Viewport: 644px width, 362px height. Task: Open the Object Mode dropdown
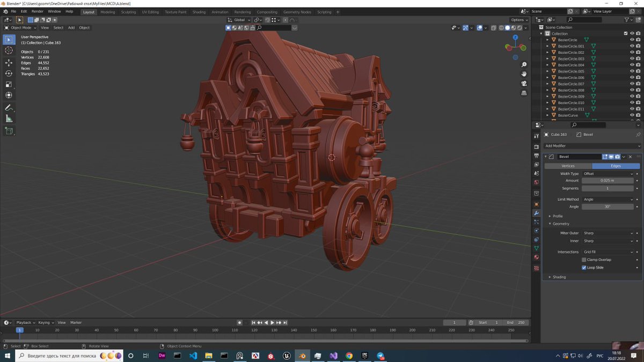click(20, 28)
